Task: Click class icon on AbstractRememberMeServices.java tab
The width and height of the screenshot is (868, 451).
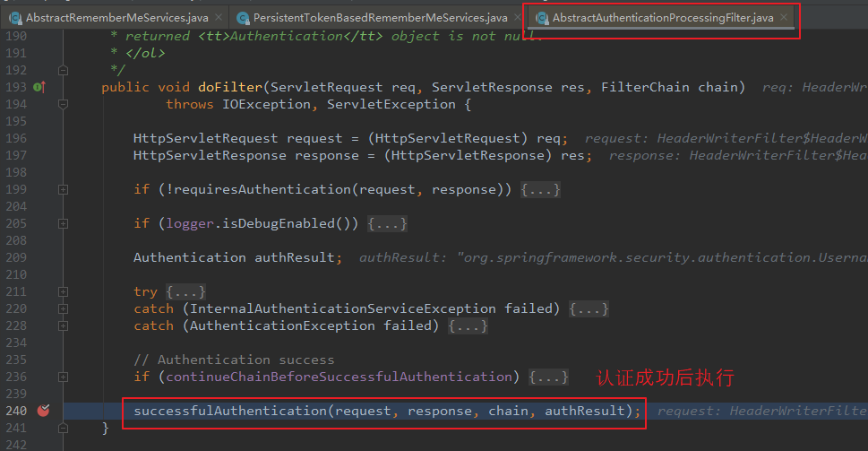Action: 15,18
